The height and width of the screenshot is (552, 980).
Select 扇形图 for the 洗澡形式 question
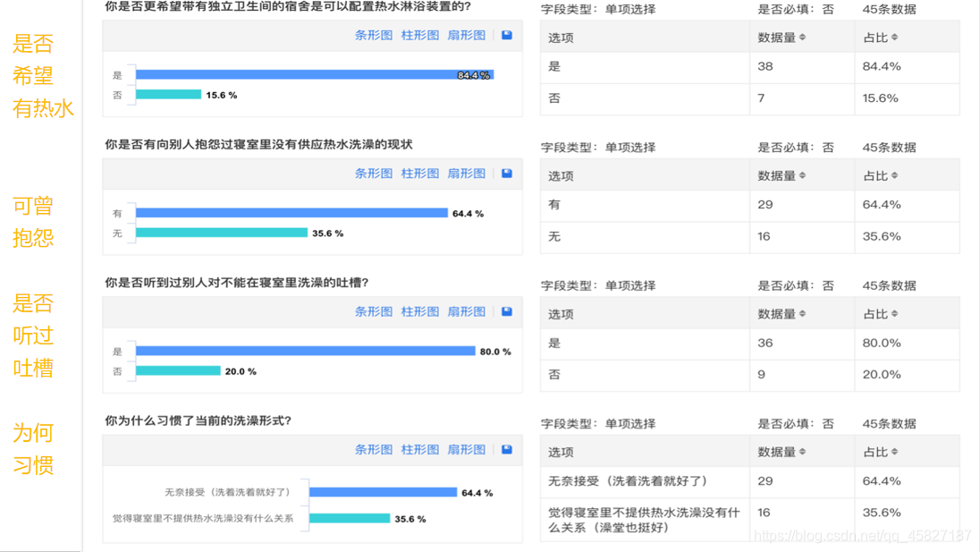click(466, 450)
